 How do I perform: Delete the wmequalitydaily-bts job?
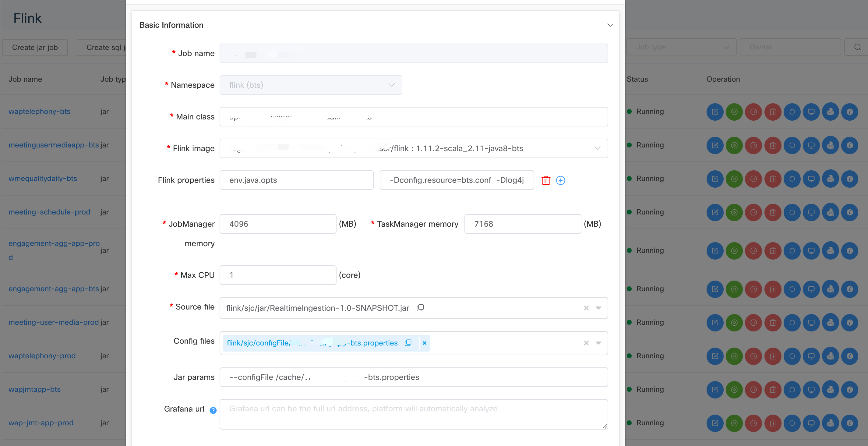point(772,179)
